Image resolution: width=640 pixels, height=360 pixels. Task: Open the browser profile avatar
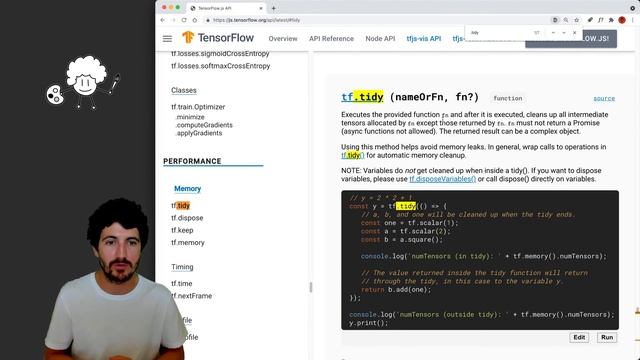[622, 20]
